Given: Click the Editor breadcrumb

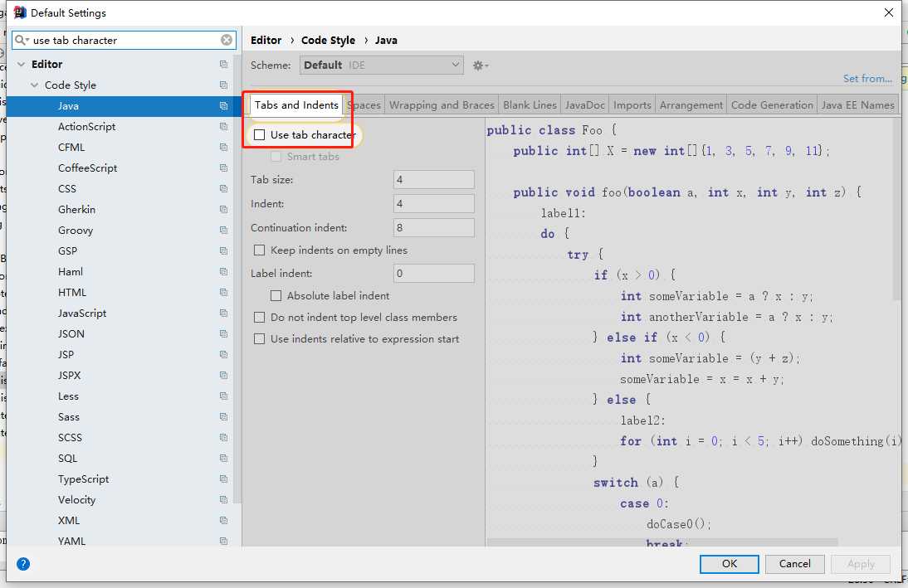Looking at the screenshot, I should click(266, 41).
